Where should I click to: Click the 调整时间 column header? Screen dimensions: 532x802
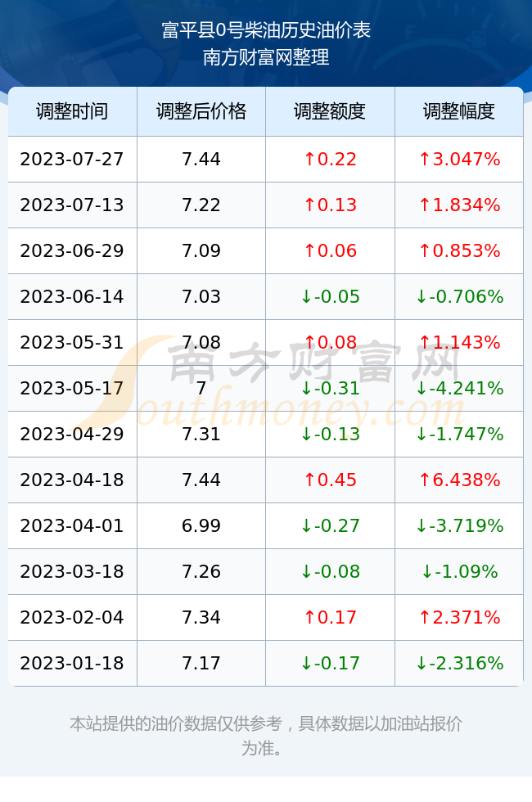[72, 111]
